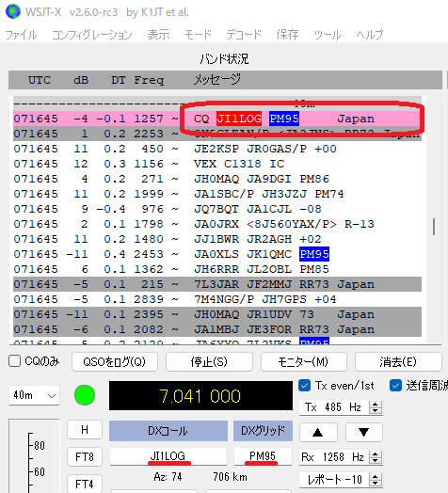
Task: Toggle the CQのみ checkbox
Action: (14, 361)
